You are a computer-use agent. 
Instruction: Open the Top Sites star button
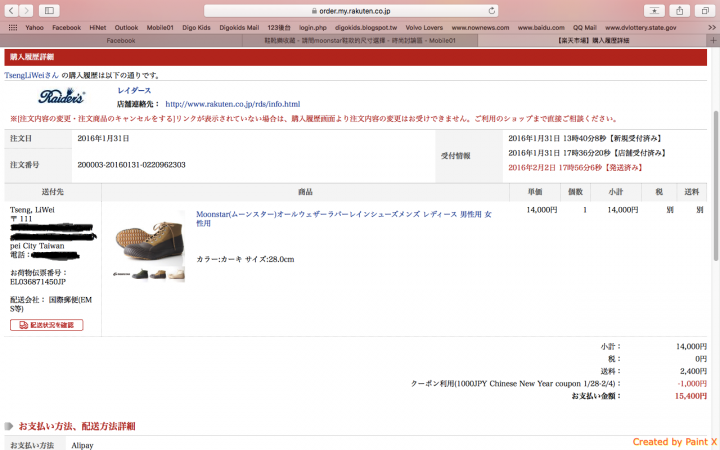click(654, 11)
